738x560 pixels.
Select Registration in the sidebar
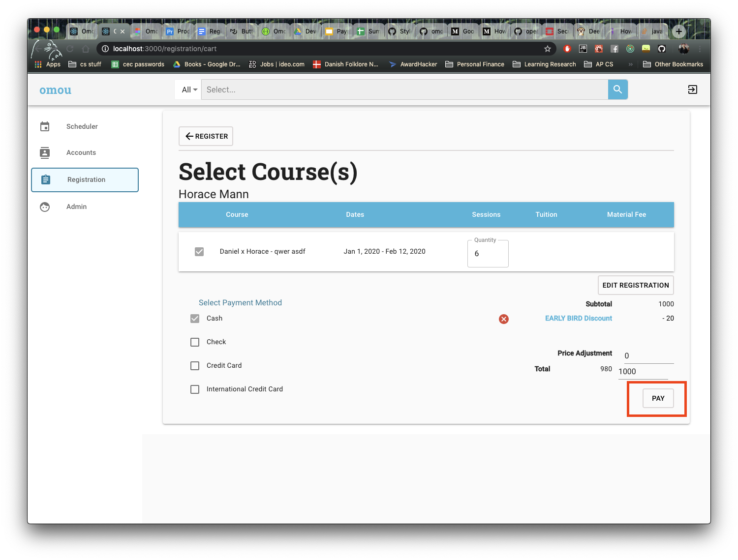pos(85,179)
